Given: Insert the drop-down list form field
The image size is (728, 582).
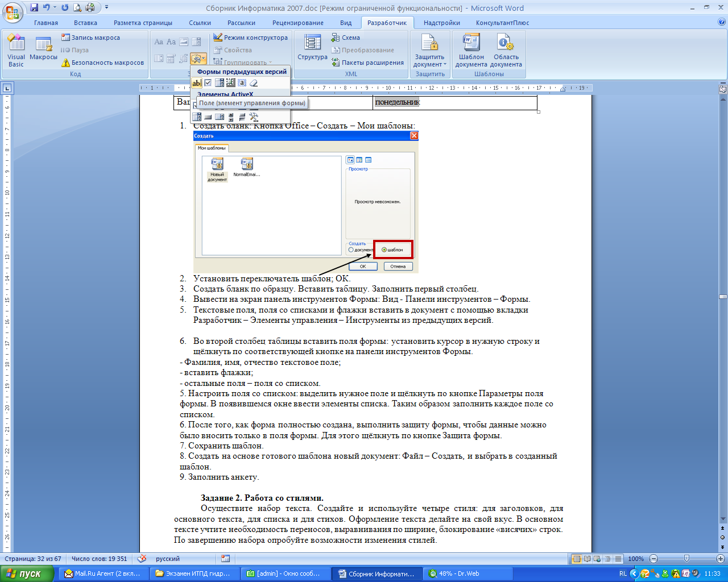Looking at the screenshot, I should [220, 83].
